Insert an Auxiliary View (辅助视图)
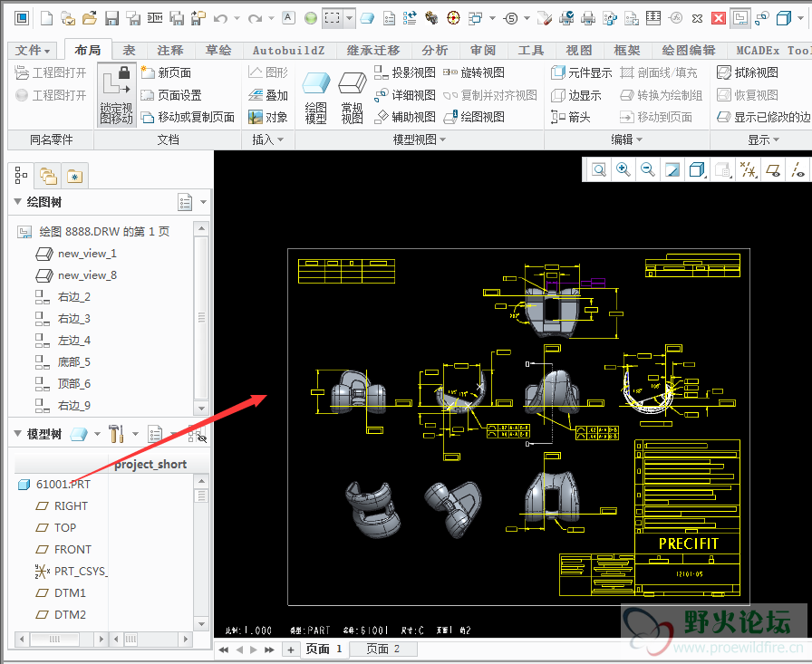Viewport: 812px width, 664px height. [405, 118]
